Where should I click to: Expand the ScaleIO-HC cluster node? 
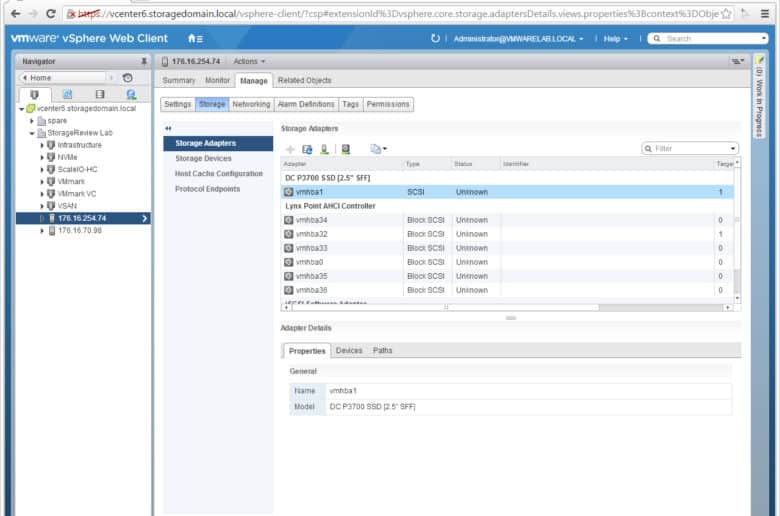(x=42, y=170)
